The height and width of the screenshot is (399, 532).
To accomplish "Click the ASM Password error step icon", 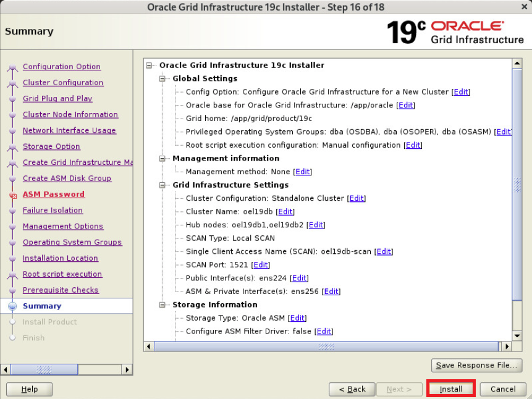I will (x=13, y=195).
